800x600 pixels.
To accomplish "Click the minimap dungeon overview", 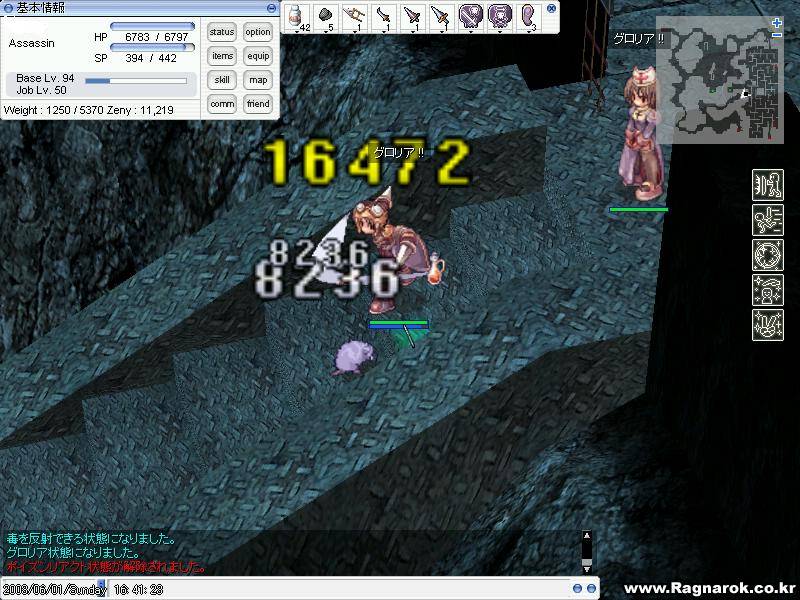I will (x=720, y=80).
